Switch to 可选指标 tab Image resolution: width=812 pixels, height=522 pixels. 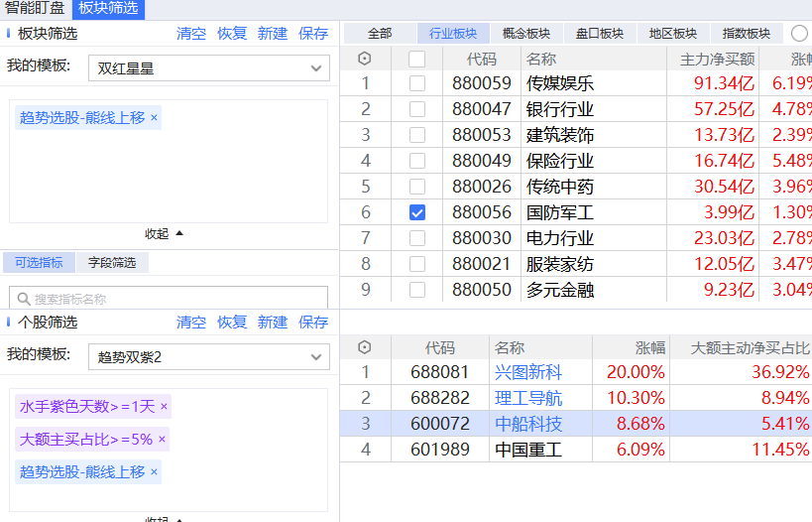point(39,263)
